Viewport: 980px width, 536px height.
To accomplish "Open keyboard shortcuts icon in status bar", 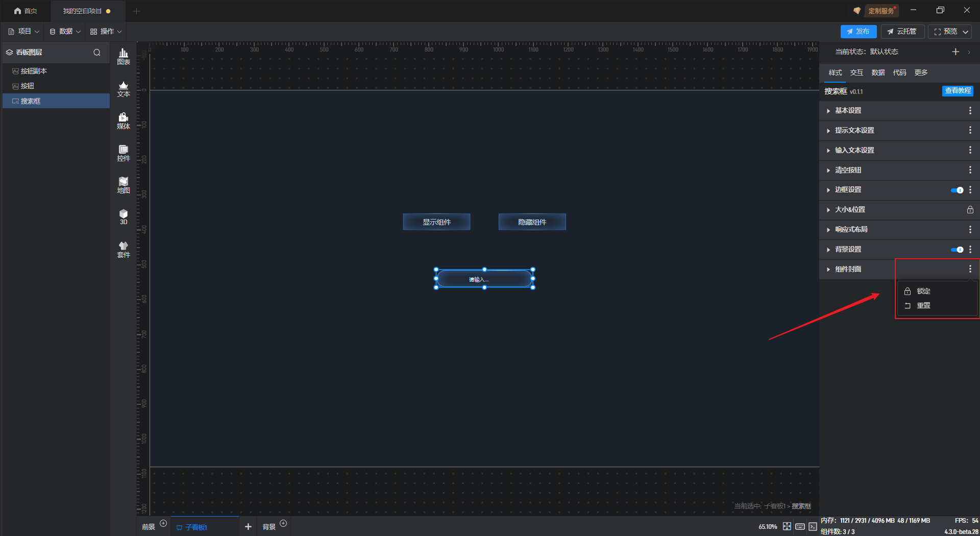I will [800, 526].
